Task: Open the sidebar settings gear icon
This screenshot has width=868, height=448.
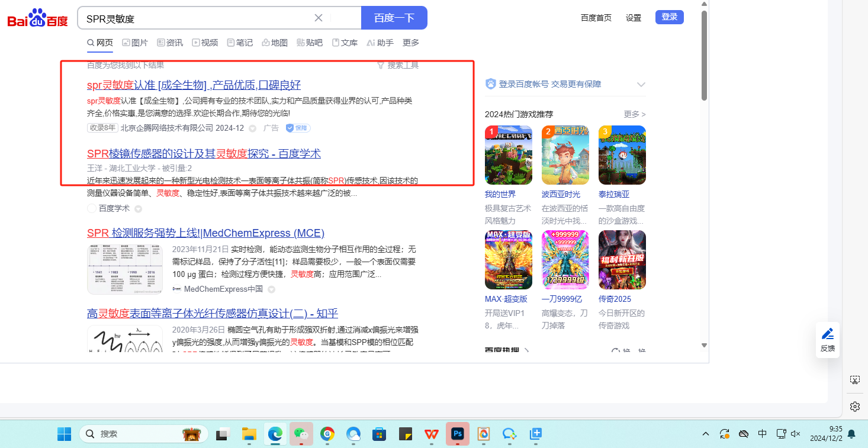Action: coord(854,407)
